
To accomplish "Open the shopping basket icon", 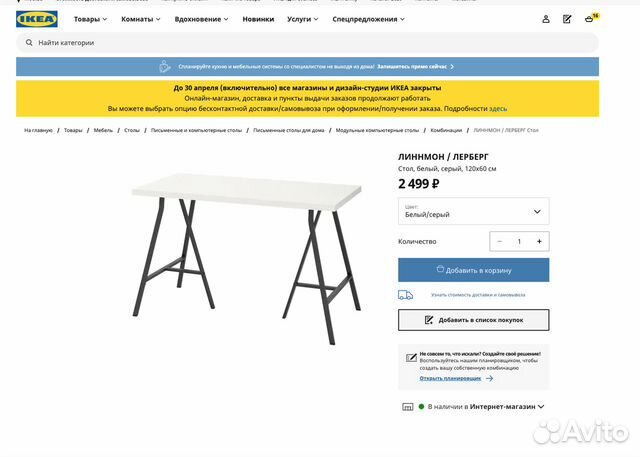I will click(x=589, y=19).
